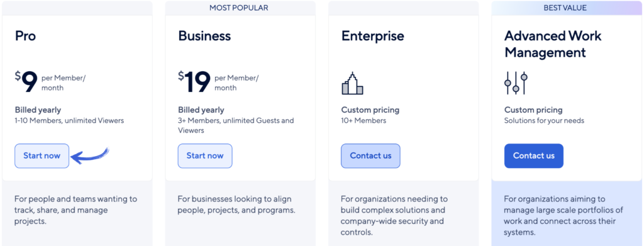The height and width of the screenshot is (246, 644).
Task: Start the Pro plan now
Action: click(x=42, y=155)
